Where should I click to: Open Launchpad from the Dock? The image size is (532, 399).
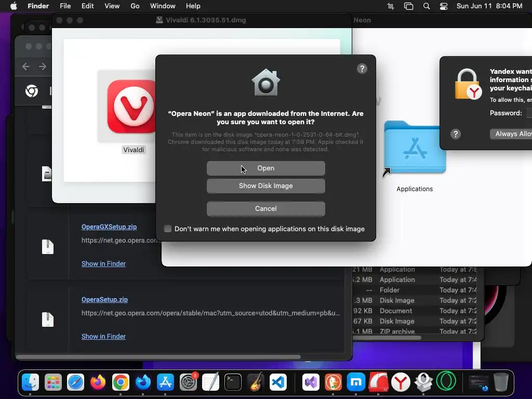[53, 382]
